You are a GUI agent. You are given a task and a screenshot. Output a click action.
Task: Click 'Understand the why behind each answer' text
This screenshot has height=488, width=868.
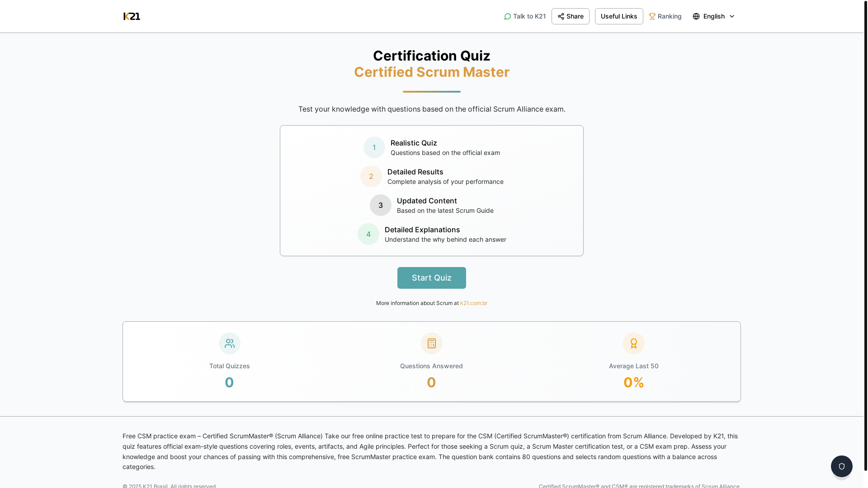pos(445,239)
